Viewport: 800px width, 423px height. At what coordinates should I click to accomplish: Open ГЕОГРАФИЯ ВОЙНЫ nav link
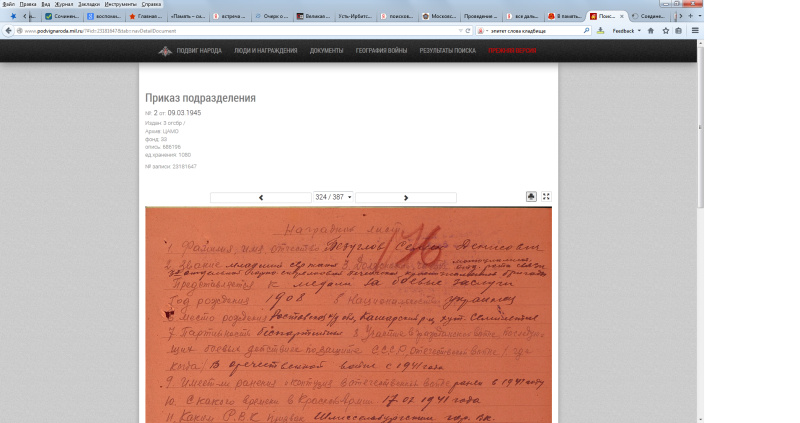(381, 51)
